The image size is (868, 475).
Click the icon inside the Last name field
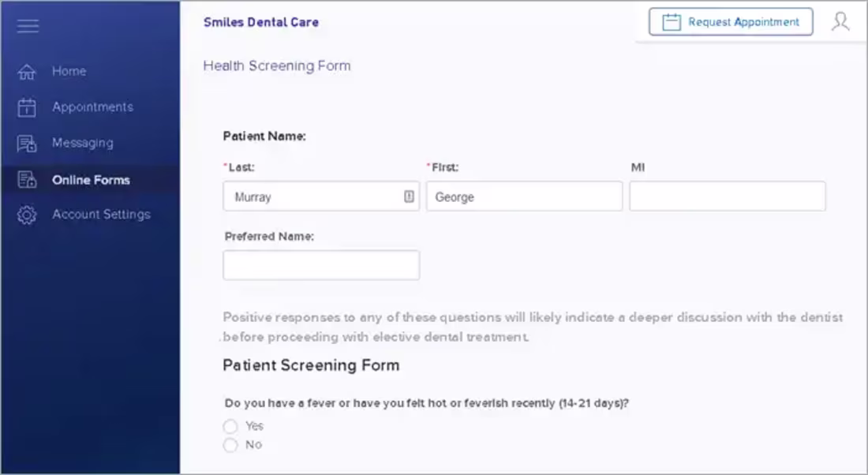pos(410,196)
